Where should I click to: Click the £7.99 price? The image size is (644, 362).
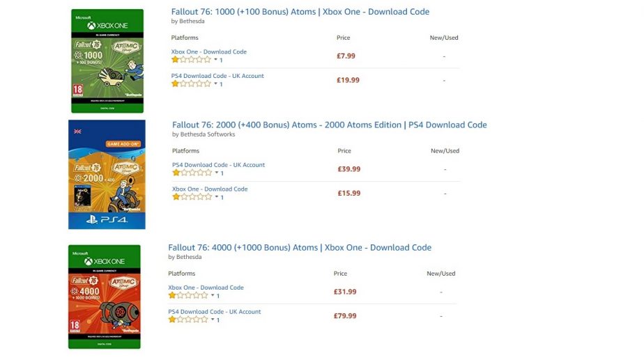pyautogui.click(x=346, y=56)
